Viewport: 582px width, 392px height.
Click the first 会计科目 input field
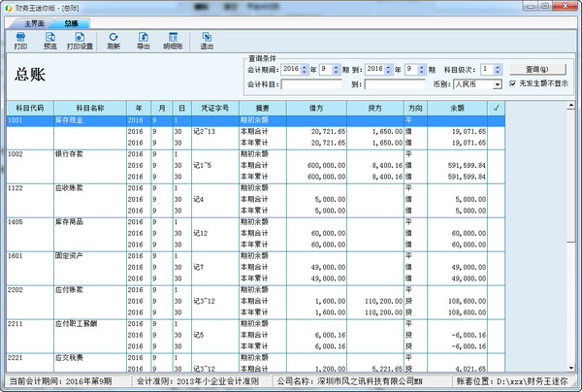click(x=313, y=85)
